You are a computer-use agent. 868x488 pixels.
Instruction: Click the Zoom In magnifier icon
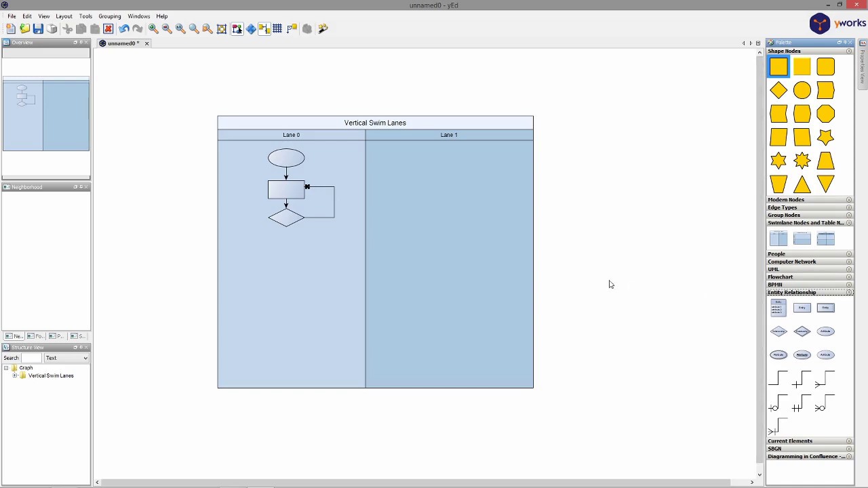(153, 28)
